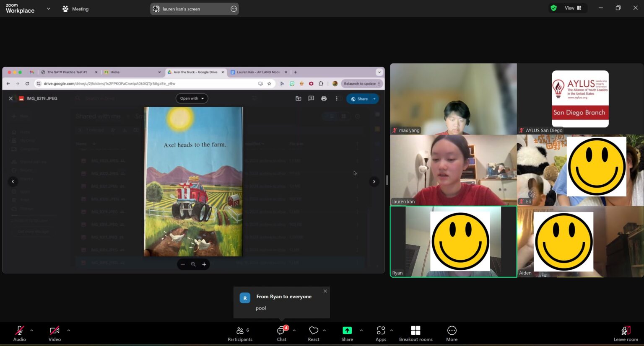Viewport: 644px width, 346px height.
Task: Select max yang's video tile
Action: [x=453, y=99]
